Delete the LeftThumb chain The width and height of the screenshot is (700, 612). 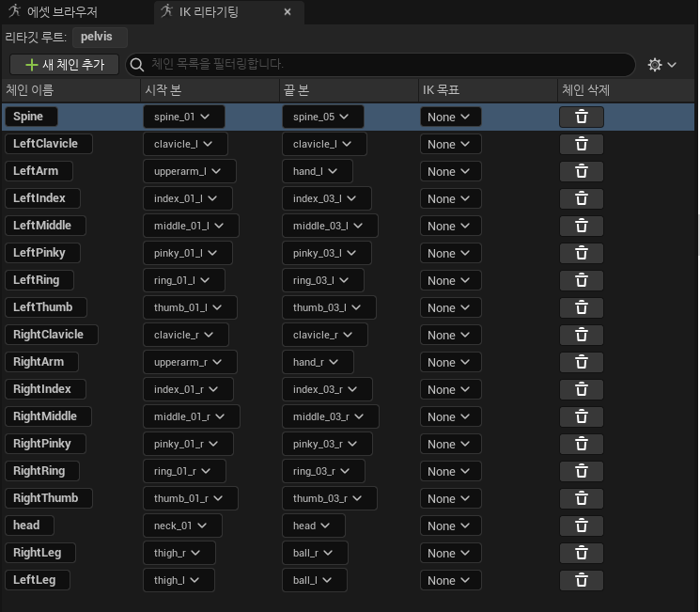pyautogui.click(x=582, y=307)
